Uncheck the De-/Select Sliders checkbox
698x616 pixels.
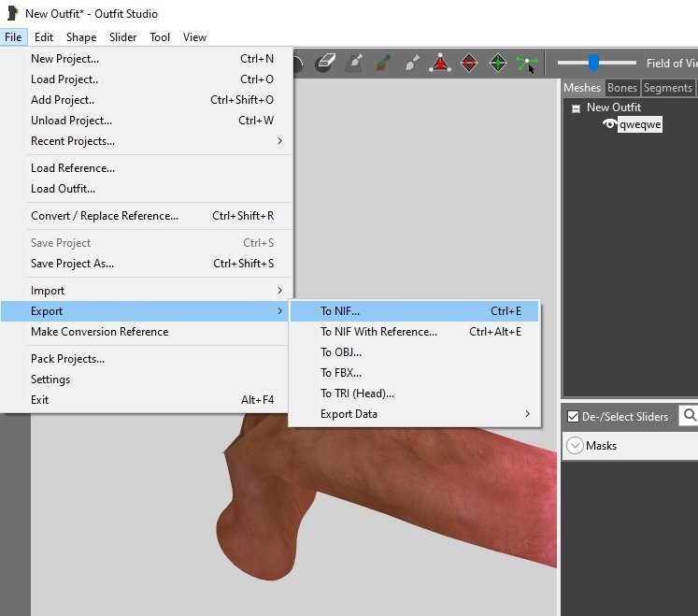point(573,417)
